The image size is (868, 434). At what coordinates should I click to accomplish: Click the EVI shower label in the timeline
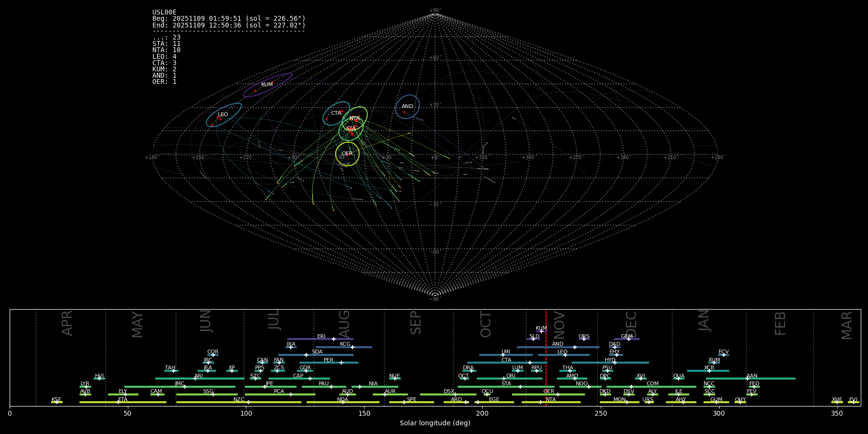(853, 400)
